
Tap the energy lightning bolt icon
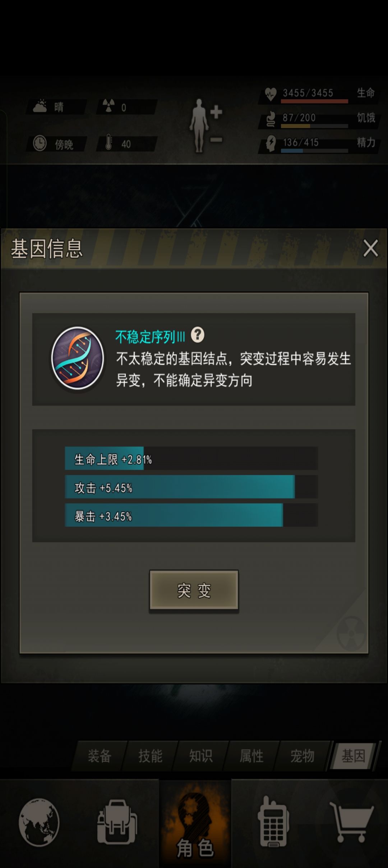point(271,143)
